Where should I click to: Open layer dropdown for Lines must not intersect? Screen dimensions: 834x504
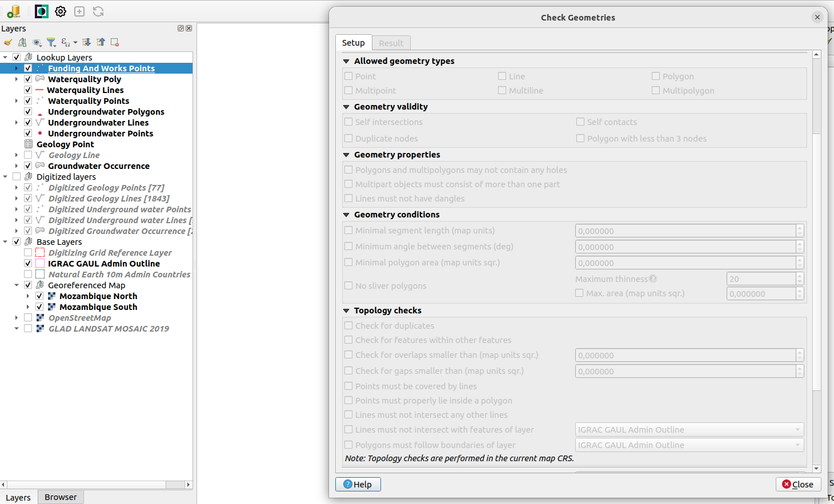(x=798, y=430)
